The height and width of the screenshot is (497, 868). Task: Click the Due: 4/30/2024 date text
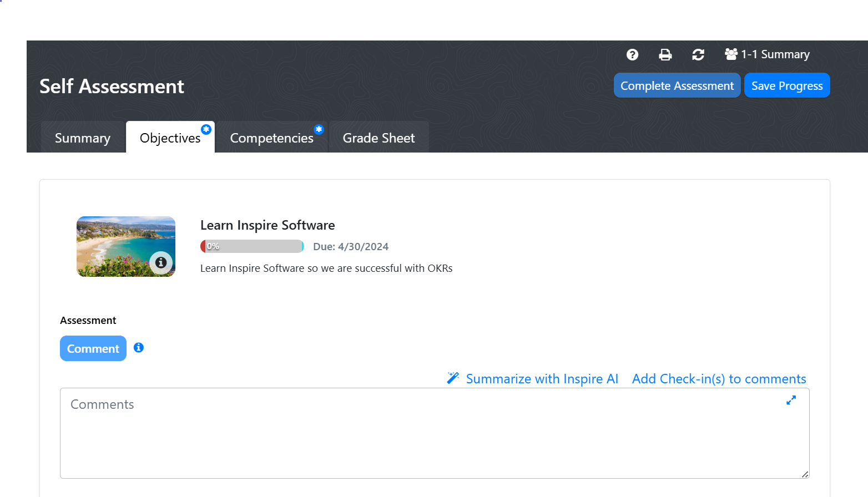[351, 247]
